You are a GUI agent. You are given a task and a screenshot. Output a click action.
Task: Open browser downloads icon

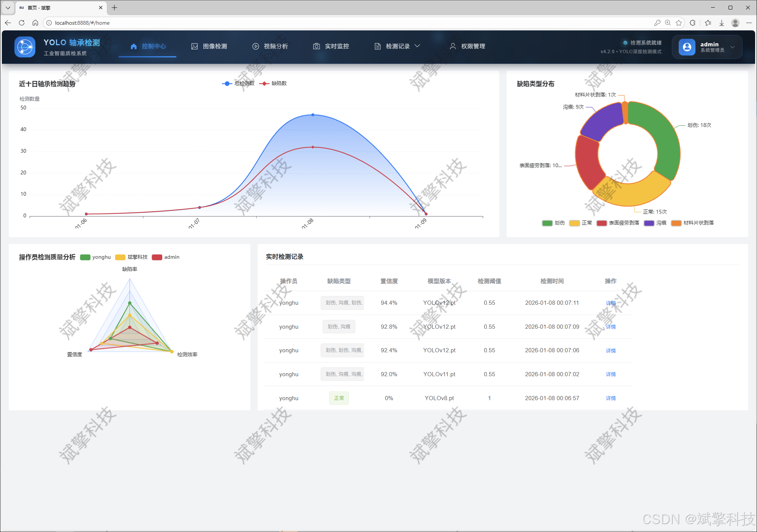(x=721, y=23)
